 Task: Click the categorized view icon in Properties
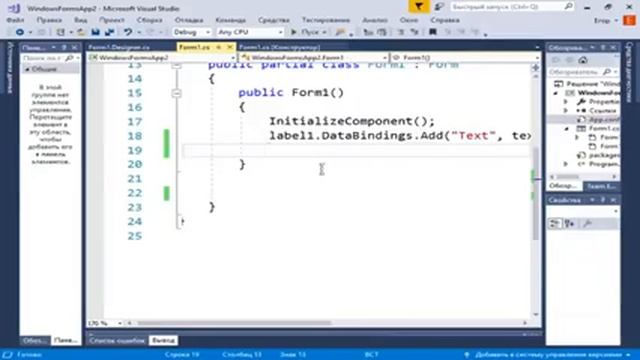(554, 223)
